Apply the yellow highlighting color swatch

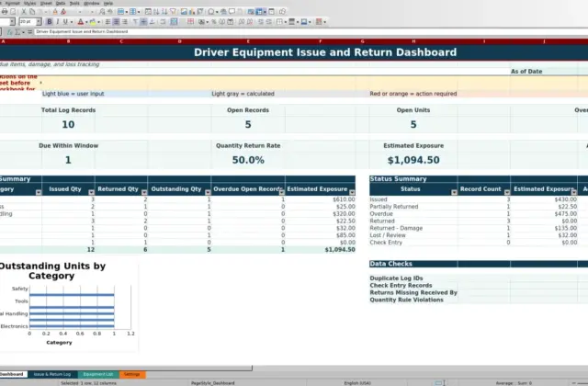pyautogui.click(x=93, y=22)
